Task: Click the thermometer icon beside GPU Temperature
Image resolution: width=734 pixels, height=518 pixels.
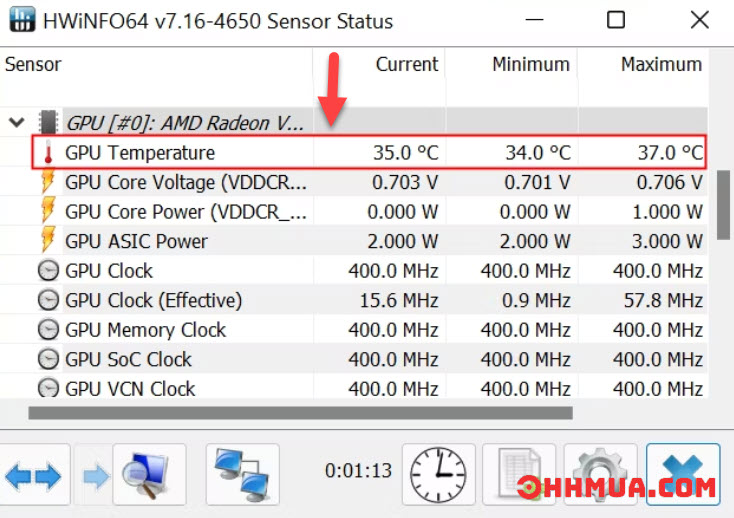Action: click(48, 152)
